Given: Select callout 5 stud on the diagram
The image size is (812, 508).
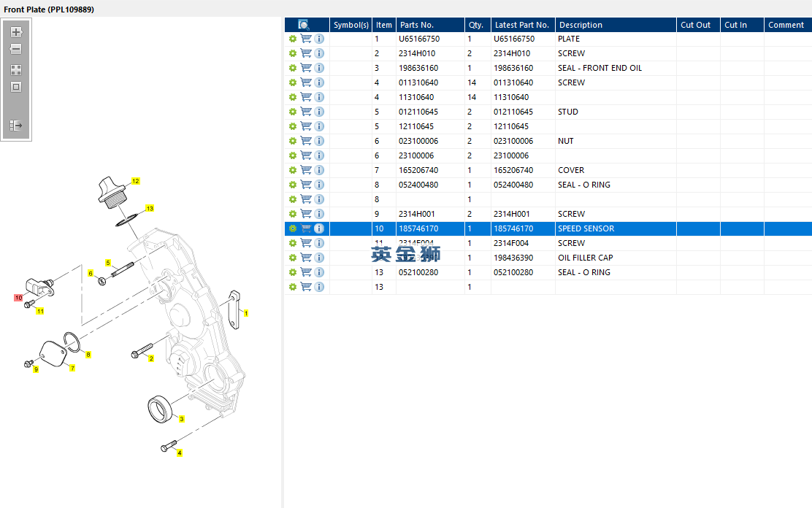Looking at the screenshot, I should (108, 263).
